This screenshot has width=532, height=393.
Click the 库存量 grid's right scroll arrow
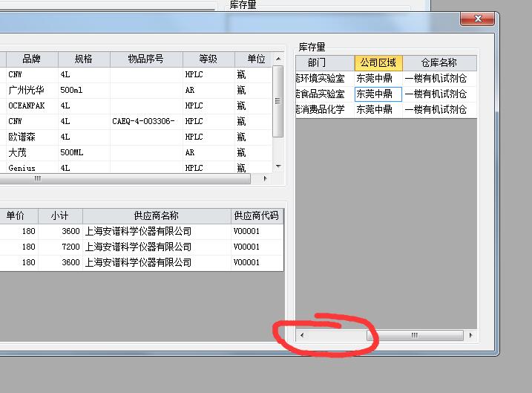pos(470,336)
